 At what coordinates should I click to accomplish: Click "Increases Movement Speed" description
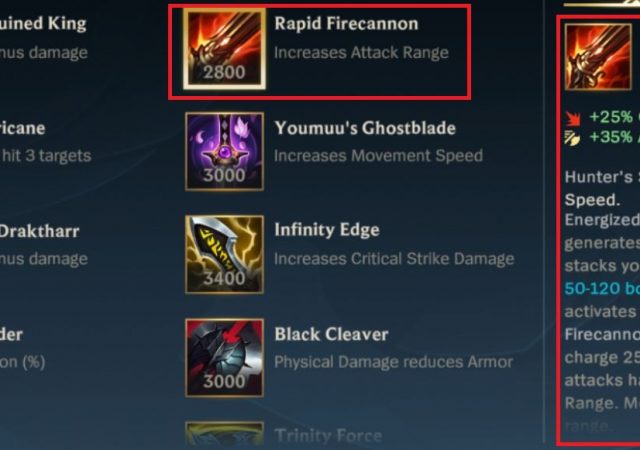378,156
